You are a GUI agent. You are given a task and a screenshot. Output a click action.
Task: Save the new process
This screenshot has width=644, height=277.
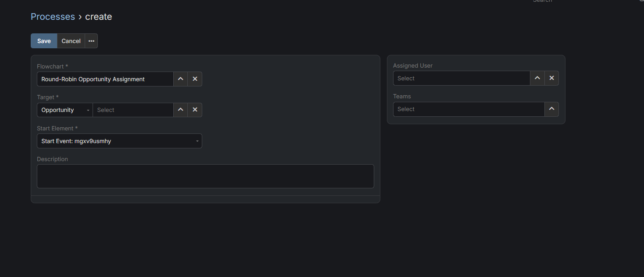pos(44,41)
